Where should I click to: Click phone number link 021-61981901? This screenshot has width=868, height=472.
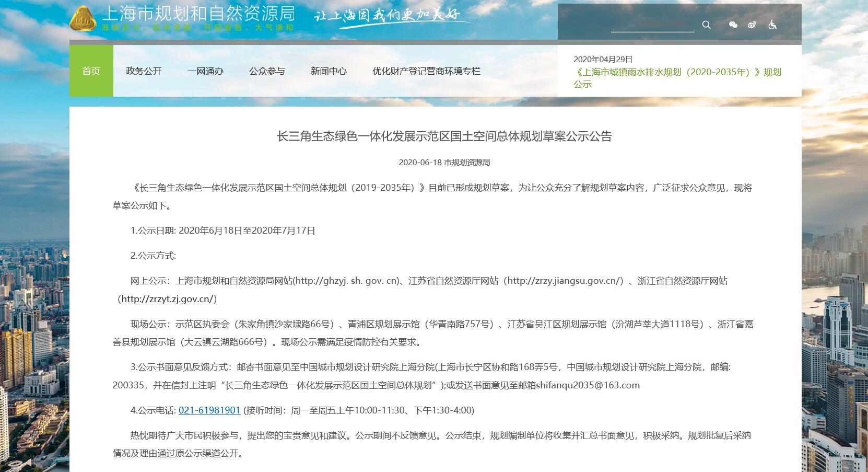click(x=209, y=410)
